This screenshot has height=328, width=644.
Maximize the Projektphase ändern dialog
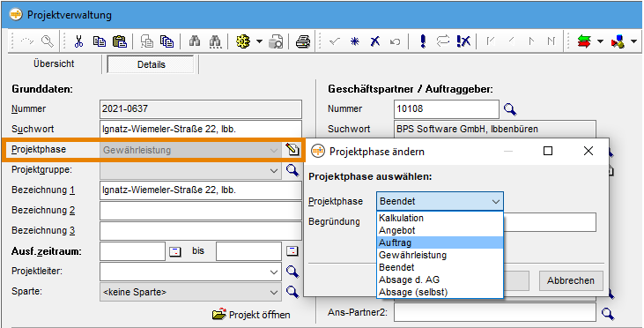pos(547,152)
